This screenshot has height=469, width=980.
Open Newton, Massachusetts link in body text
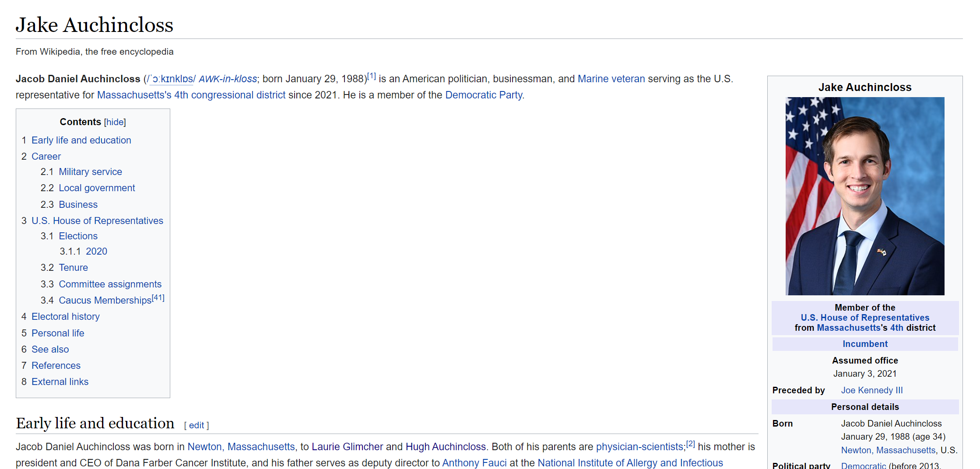[241, 447]
